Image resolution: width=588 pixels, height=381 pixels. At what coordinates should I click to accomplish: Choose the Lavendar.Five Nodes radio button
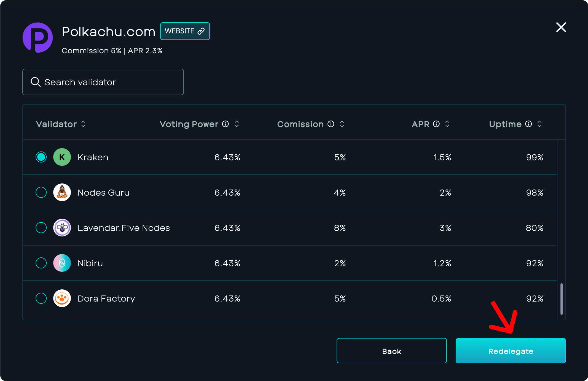[41, 228]
